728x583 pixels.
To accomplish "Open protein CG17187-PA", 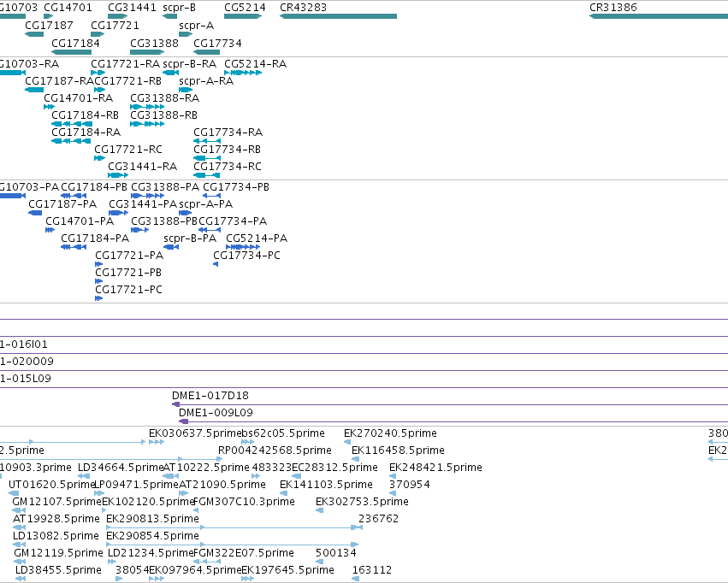I will click(x=62, y=204).
